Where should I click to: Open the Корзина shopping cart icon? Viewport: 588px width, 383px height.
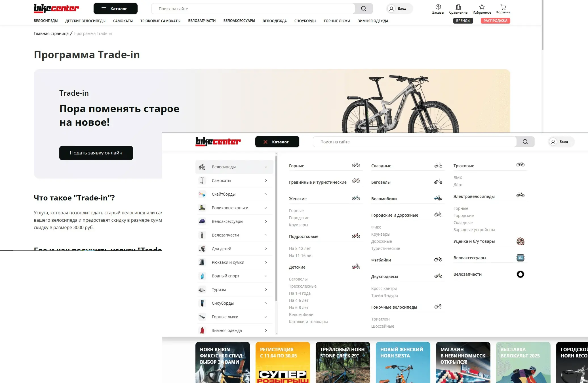pyautogui.click(x=503, y=7)
